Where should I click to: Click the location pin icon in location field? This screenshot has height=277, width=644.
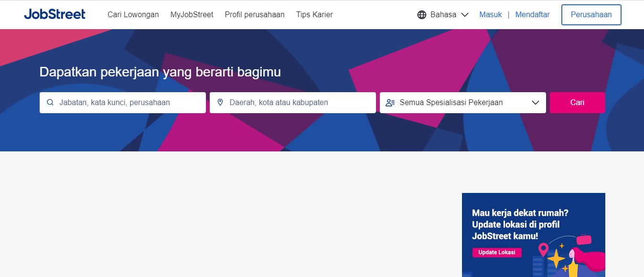point(220,102)
